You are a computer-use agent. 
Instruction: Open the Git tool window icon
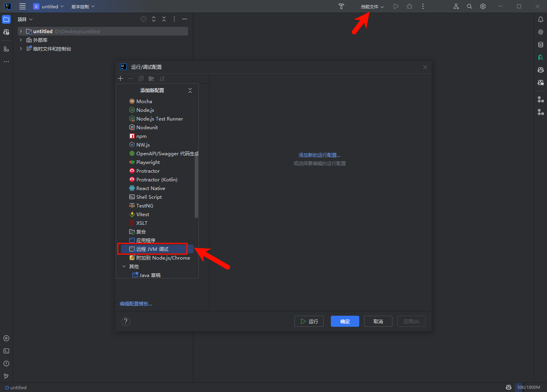point(6,376)
